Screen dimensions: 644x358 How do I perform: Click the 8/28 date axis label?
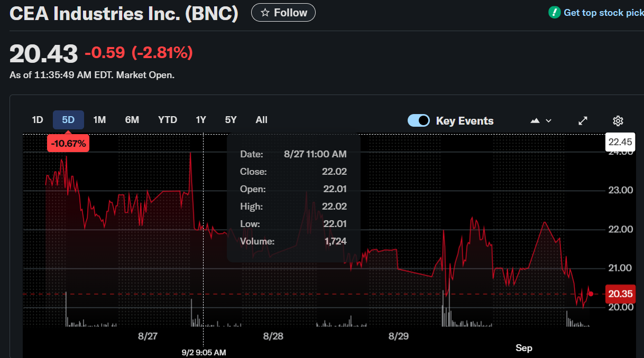point(273,336)
